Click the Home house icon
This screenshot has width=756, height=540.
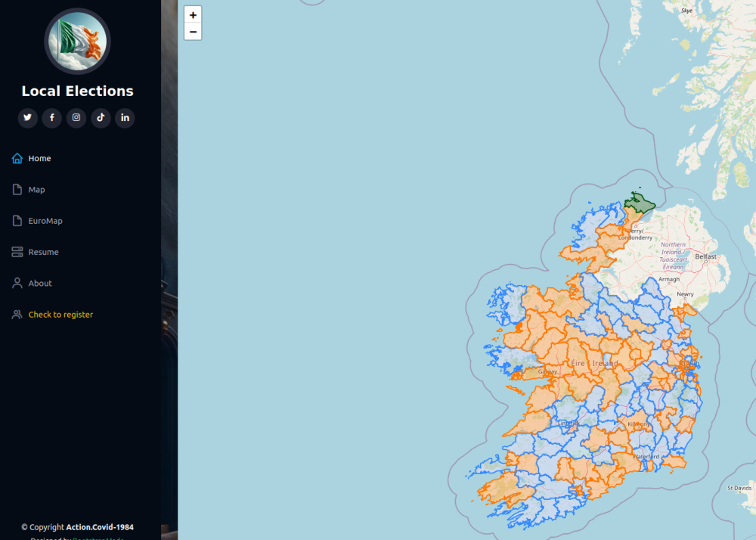[x=17, y=159]
